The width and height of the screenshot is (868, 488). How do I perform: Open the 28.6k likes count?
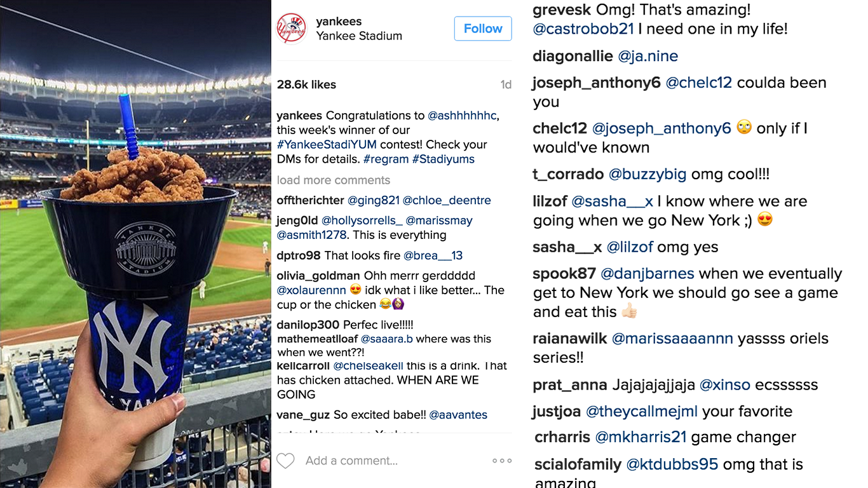click(x=306, y=85)
